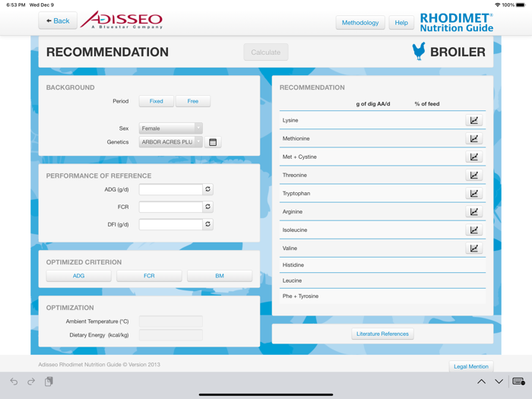Open Literature References
Image resolution: width=532 pixels, height=399 pixels.
[x=382, y=334]
